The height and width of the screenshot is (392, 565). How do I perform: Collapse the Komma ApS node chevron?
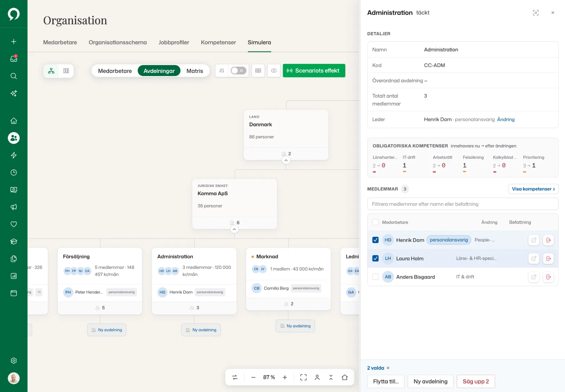(234, 229)
